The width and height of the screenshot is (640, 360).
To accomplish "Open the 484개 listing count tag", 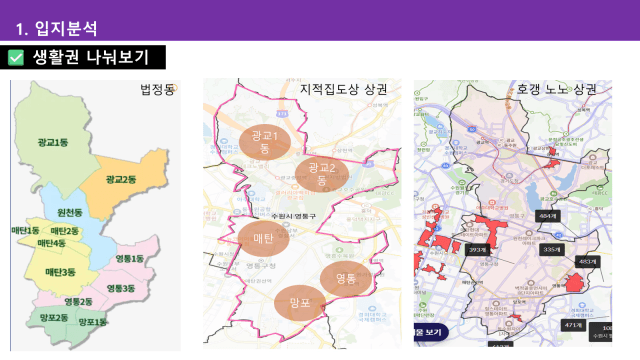I will (x=547, y=216).
